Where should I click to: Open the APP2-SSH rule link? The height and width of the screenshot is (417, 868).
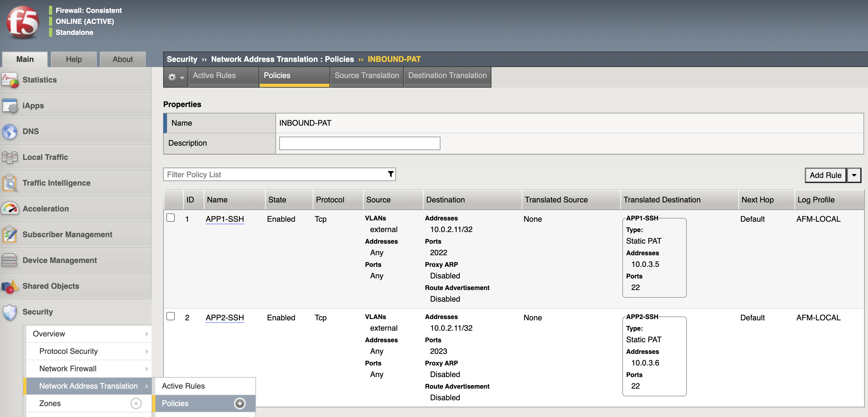[225, 318]
